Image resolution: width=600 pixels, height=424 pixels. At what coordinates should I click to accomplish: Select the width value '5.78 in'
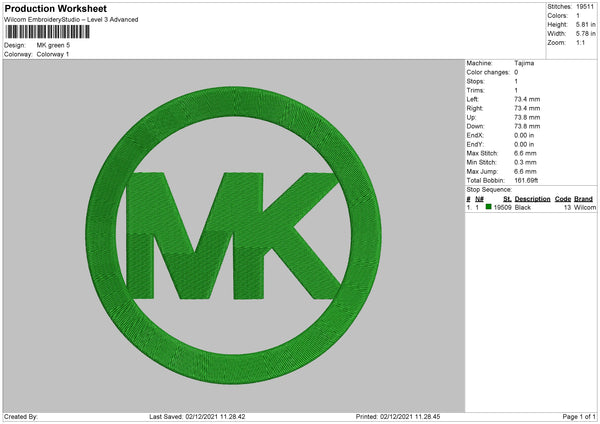(x=585, y=34)
